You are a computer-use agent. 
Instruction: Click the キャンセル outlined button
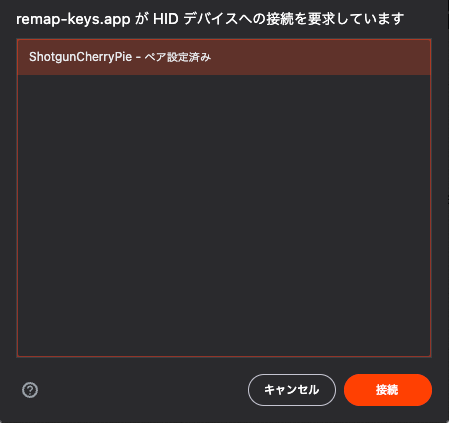click(x=292, y=390)
